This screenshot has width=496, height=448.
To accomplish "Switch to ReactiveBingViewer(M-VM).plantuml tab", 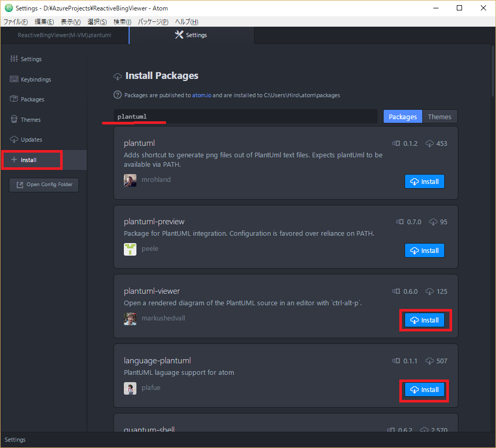I will point(64,35).
